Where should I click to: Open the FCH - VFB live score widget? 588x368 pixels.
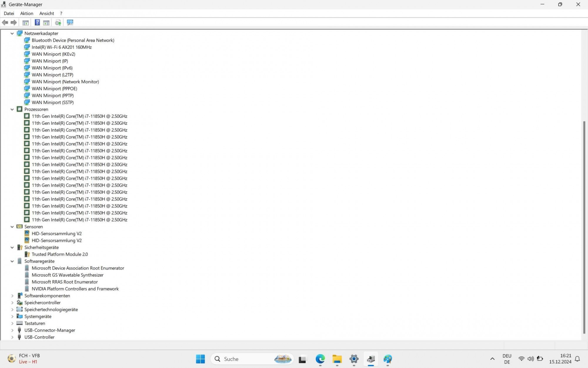24,359
